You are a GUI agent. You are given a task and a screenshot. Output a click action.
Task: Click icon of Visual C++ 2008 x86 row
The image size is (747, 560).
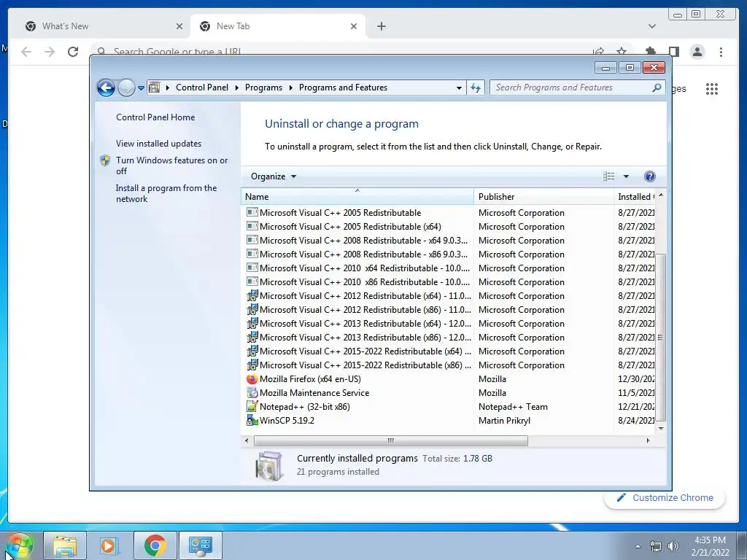(x=252, y=254)
